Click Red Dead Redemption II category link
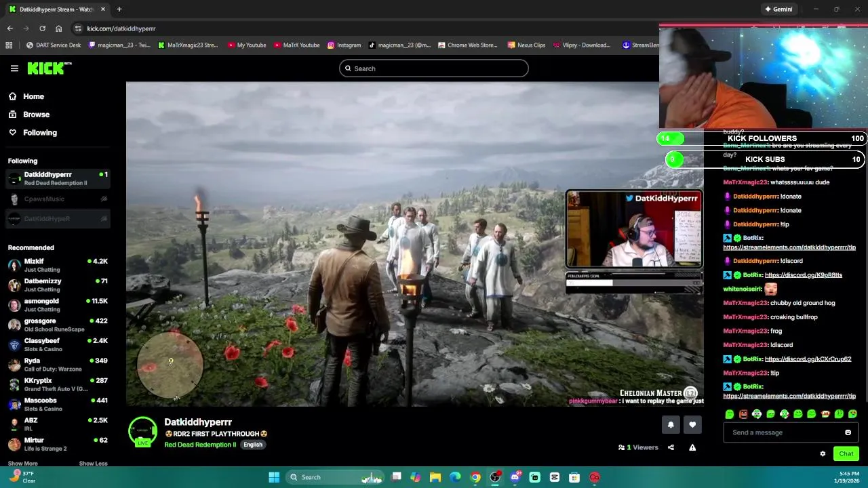The image size is (868, 488). point(200,445)
